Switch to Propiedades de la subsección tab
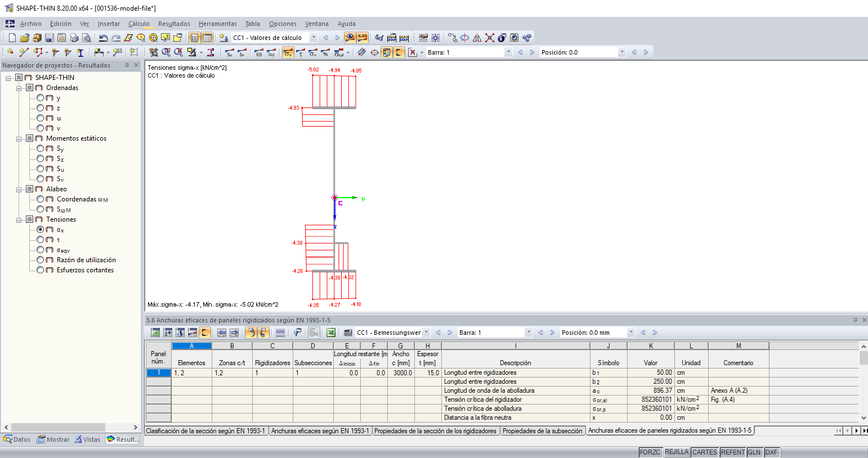 [x=543, y=431]
